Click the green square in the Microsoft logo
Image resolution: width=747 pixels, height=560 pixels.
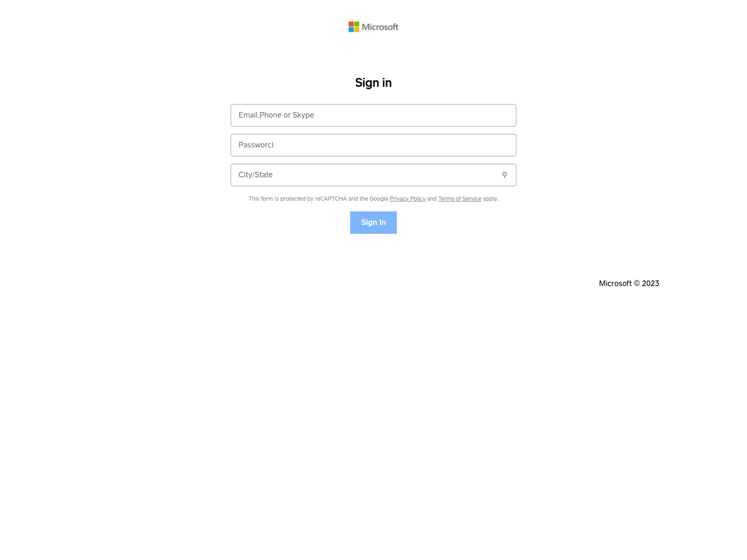click(x=357, y=24)
